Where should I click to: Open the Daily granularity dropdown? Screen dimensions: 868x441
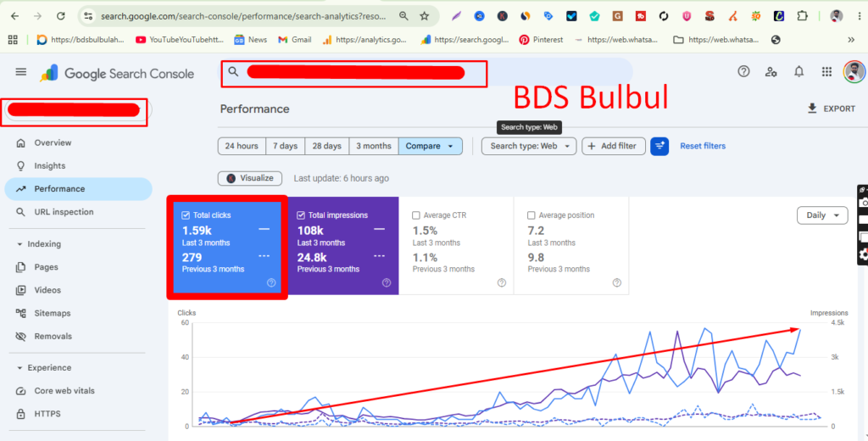(x=822, y=215)
